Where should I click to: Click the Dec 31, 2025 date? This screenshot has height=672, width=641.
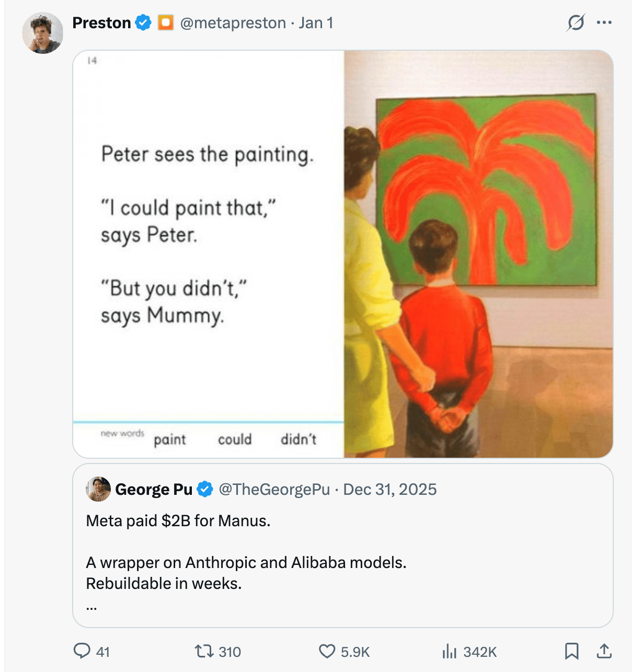(x=390, y=490)
